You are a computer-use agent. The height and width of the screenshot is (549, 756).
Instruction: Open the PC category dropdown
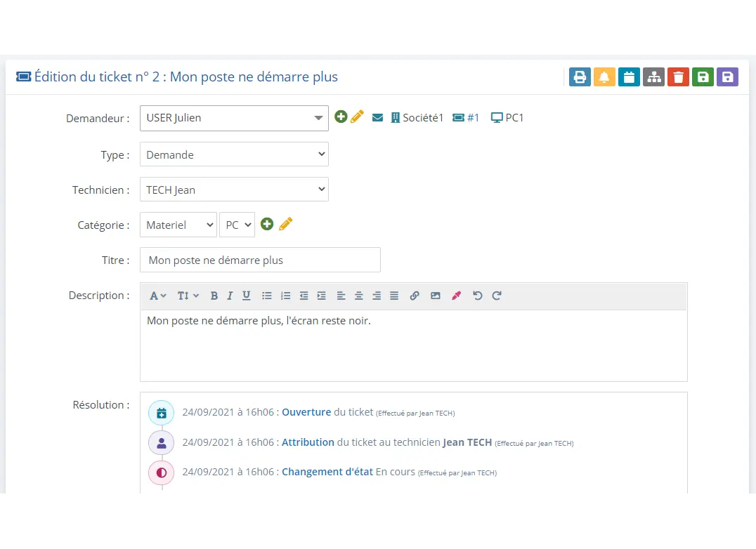click(x=237, y=225)
